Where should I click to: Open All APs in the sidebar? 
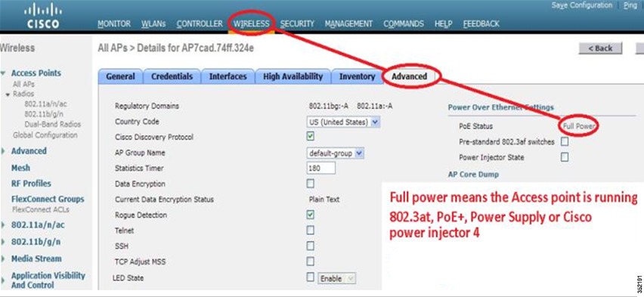[24, 84]
